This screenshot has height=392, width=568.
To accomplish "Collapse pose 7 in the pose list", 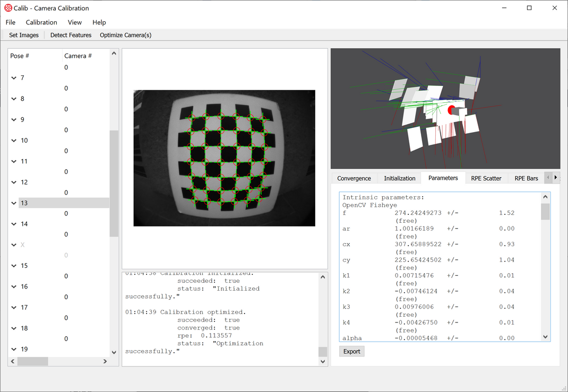I will tap(13, 77).
